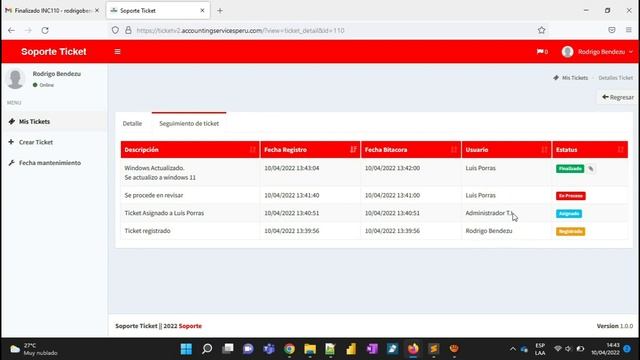Click sidebar user avatar image

click(x=16, y=78)
